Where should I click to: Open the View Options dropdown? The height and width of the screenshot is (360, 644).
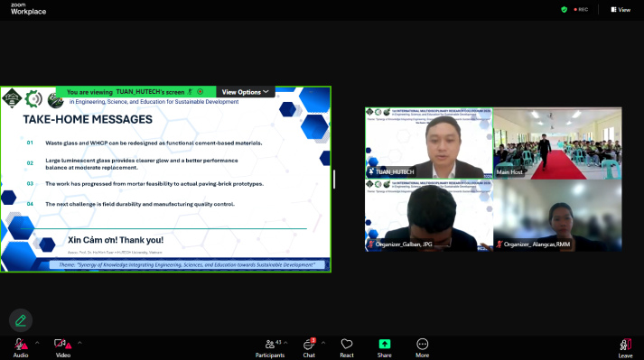tap(245, 92)
